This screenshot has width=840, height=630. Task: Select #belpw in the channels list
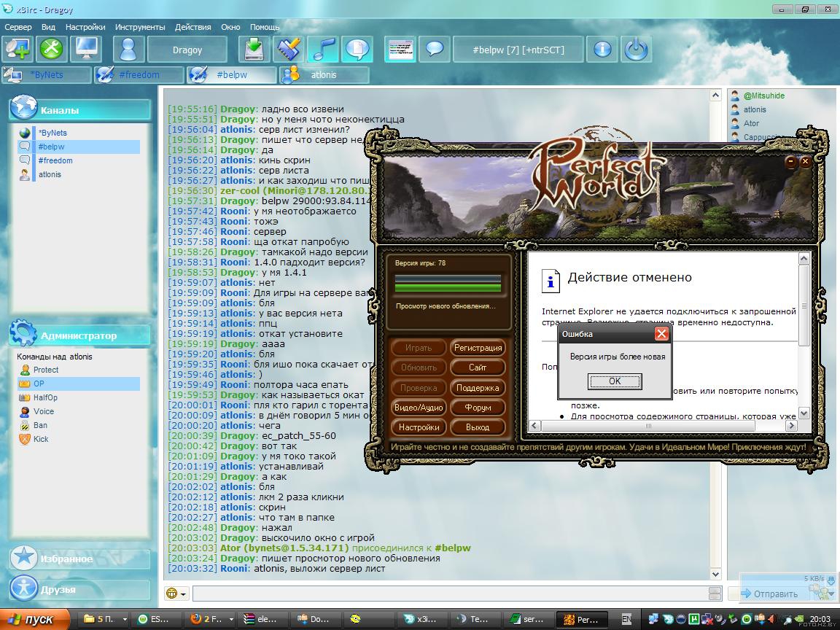79,147
